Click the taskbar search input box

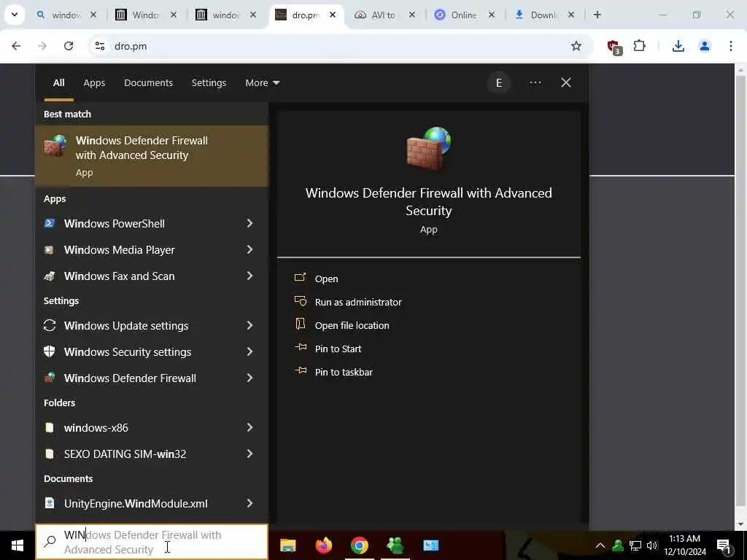pos(152,542)
